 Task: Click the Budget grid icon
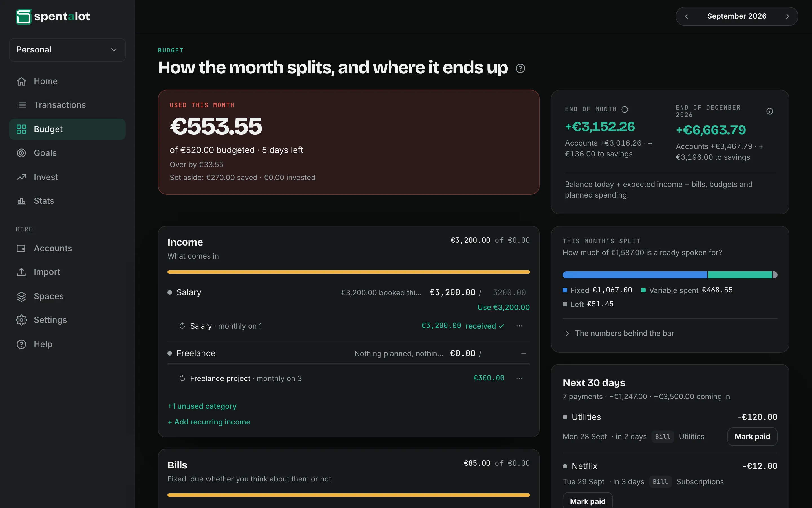tap(21, 129)
